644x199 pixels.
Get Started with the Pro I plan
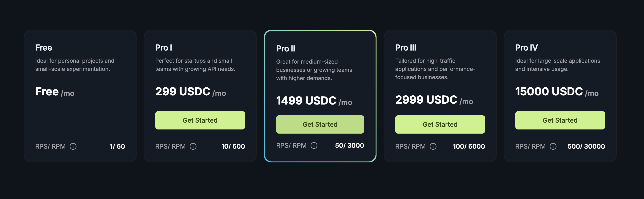(200, 120)
